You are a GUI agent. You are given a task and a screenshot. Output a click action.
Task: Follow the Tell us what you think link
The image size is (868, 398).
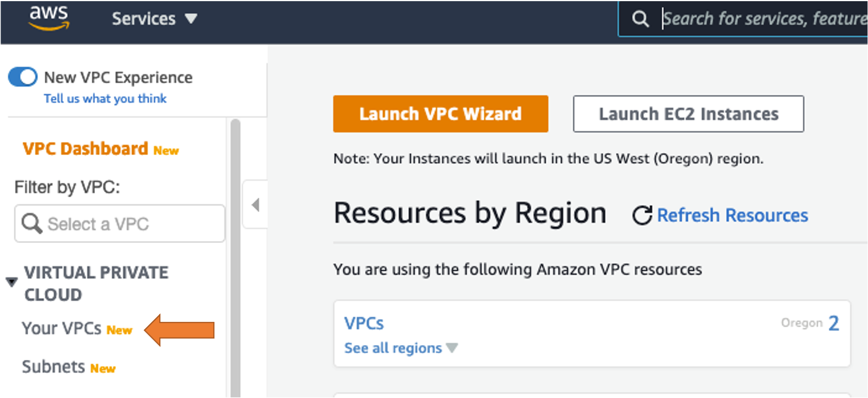tap(105, 99)
